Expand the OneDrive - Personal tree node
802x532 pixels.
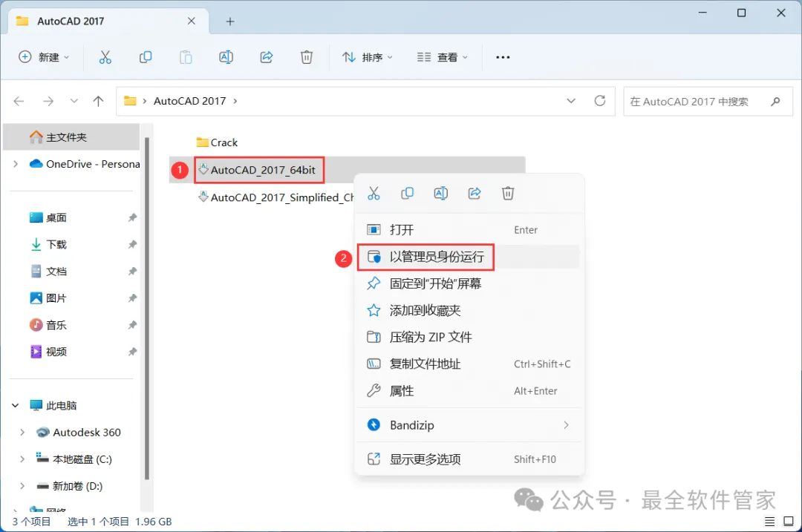point(16,164)
